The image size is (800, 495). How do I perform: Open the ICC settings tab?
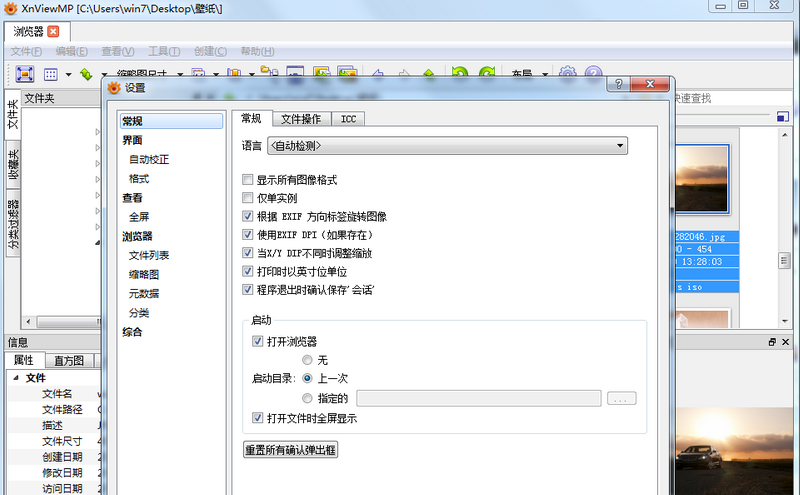[x=348, y=119]
